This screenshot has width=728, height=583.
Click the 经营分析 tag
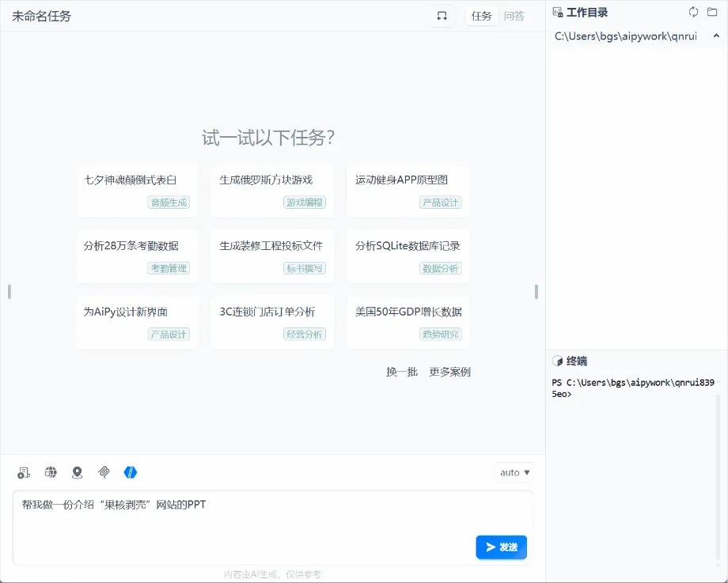click(305, 334)
